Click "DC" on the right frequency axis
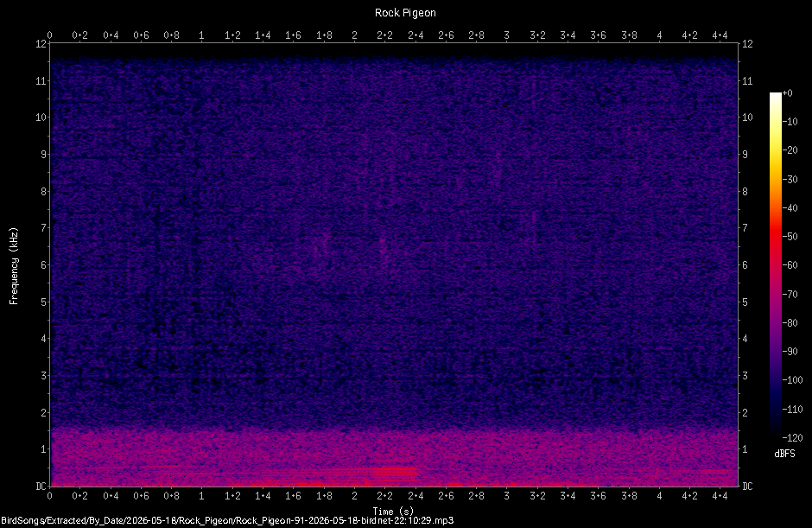This screenshot has width=812, height=528. [747, 486]
